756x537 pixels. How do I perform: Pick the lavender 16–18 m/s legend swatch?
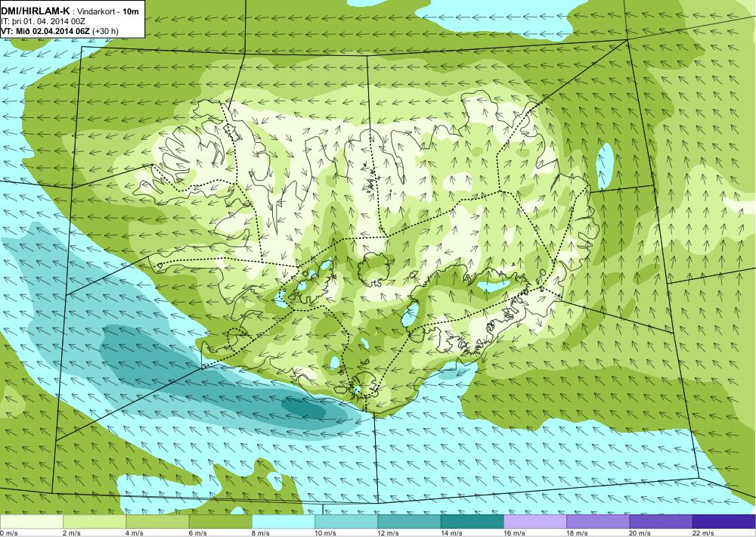[535, 522]
